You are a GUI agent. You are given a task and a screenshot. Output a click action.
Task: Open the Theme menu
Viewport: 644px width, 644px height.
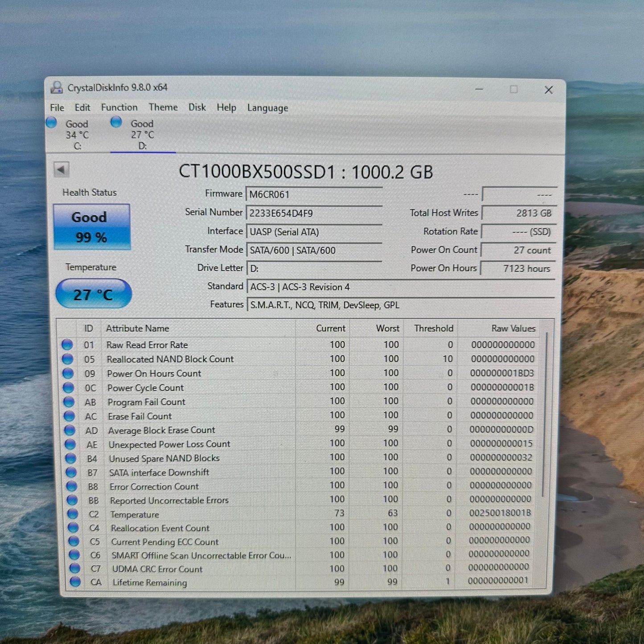(163, 107)
